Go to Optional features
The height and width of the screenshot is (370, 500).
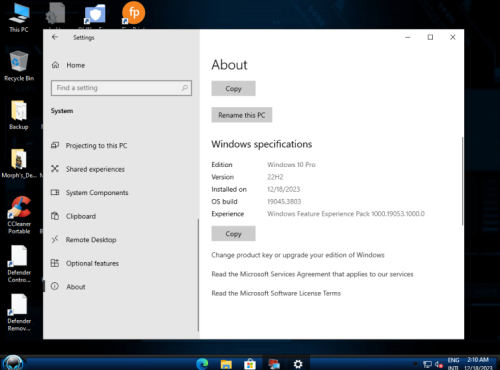pyautogui.click(x=92, y=263)
